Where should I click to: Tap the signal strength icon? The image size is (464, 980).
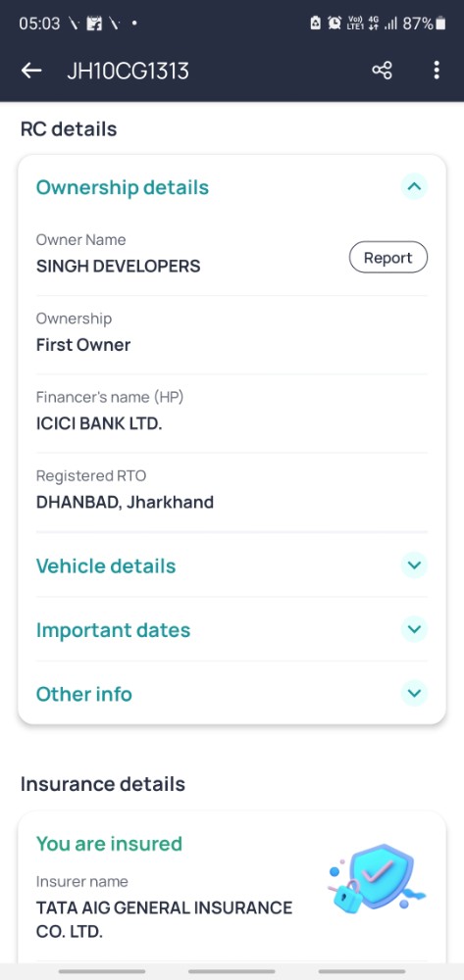pyautogui.click(x=390, y=24)
